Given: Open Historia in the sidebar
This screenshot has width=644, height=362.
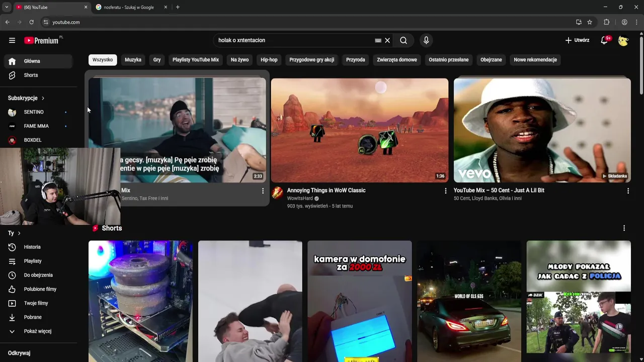Looking at the screenshot, I should click(x=39, y=247).
